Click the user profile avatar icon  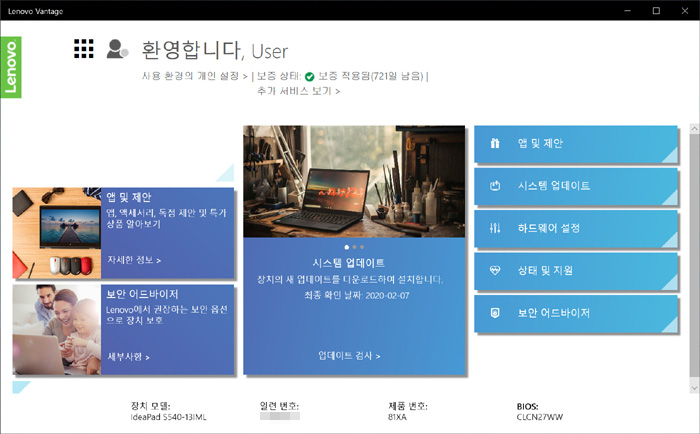tap(117, 49)
